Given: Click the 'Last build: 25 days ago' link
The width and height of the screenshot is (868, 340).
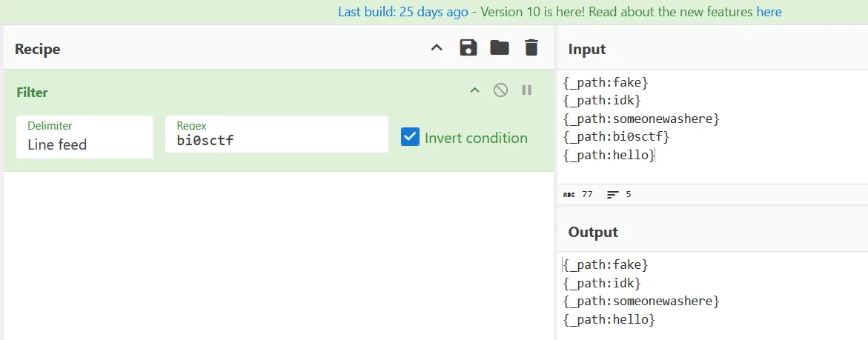Looking at the screenshot, I should 403,12.
